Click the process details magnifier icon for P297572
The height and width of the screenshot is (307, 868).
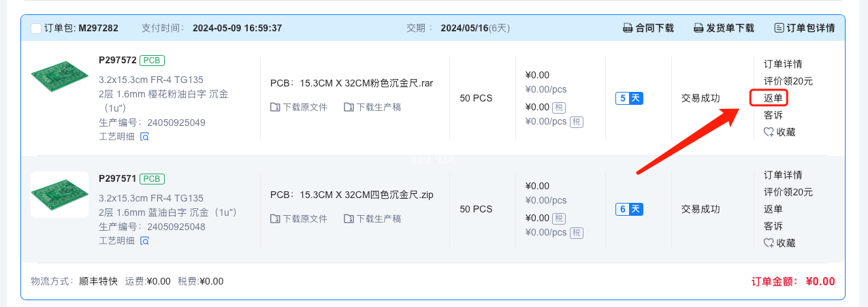click(144, 137)
